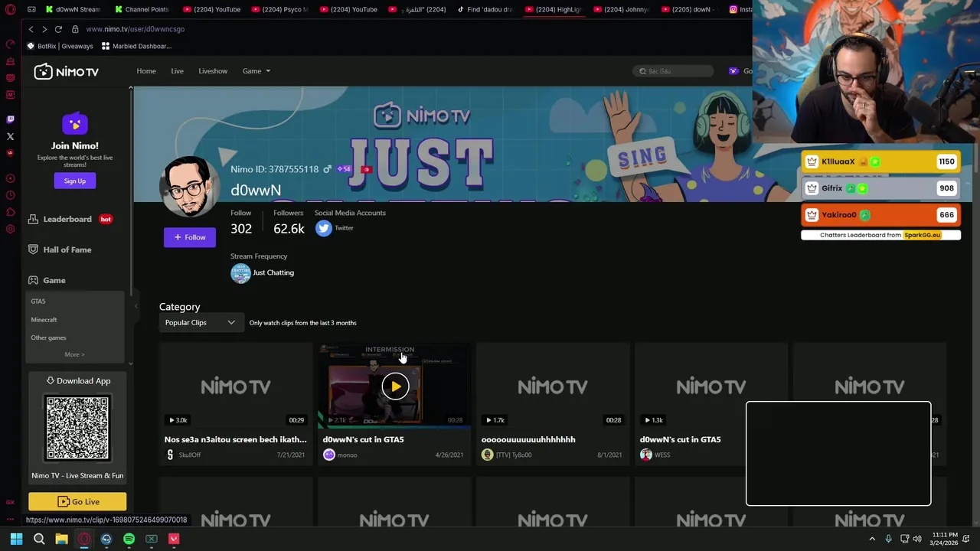
Task: Open the BotRix | Giveaways bookmark
Action: coord(60,46)
